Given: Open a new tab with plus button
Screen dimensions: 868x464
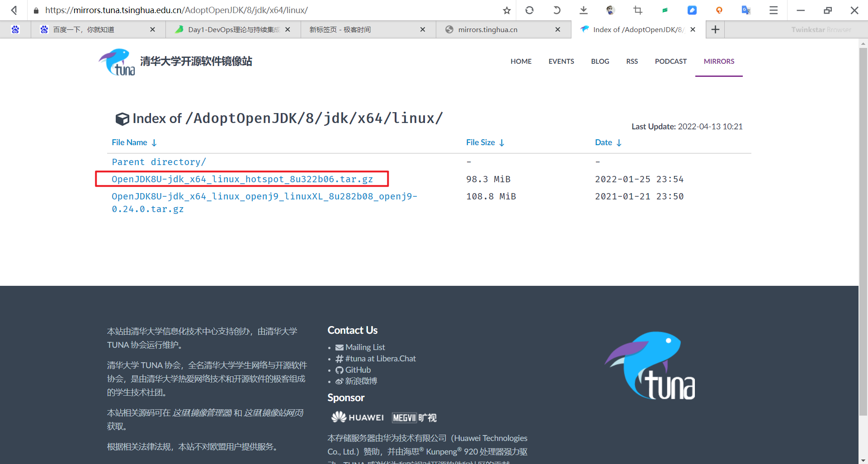Looking at the screenshot, I should point(715,29).
